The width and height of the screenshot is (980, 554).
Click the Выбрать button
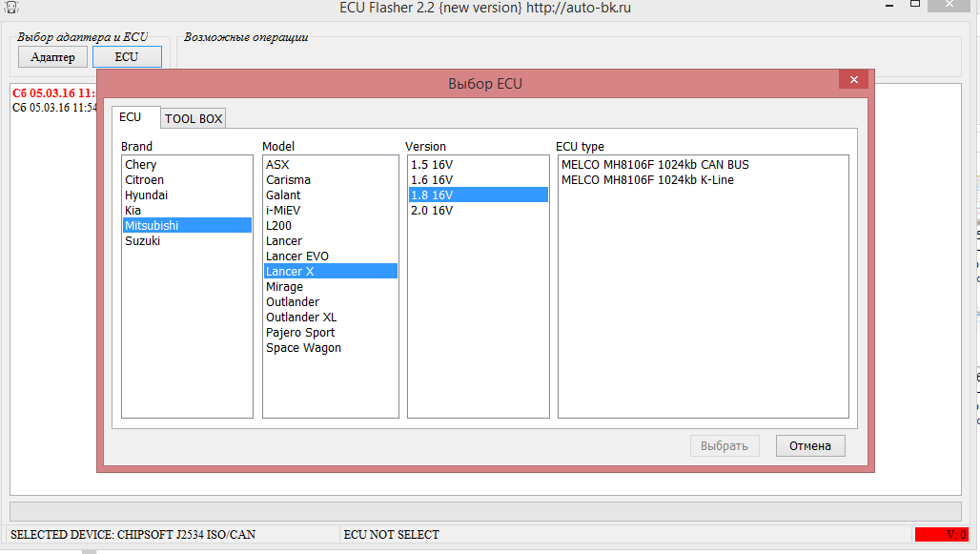[725, 446]
